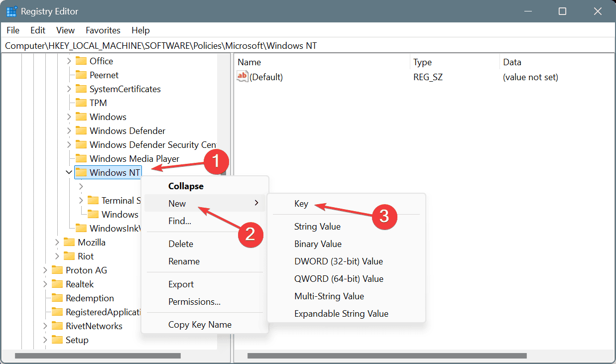The width and height of the screenshot is (616, 364).
Task: Click the Terminal S folder icon
Action: tap(93, 200)
